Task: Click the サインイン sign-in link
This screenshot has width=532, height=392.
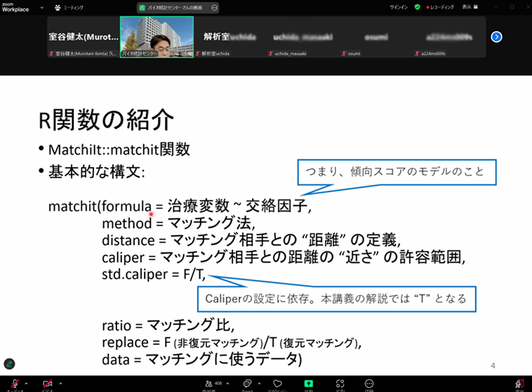Action: 399,7
